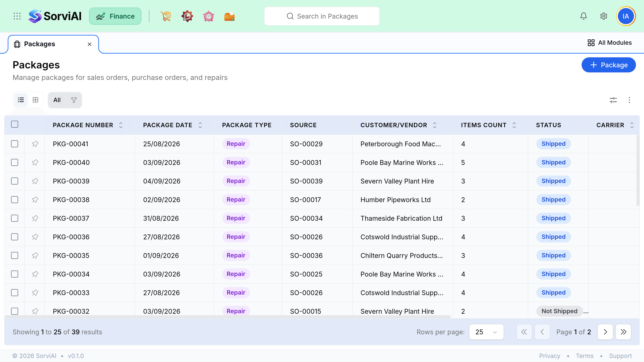Click the Package Type column header
The height and width of the screenshot is (362, 644).
click(247, 125)
